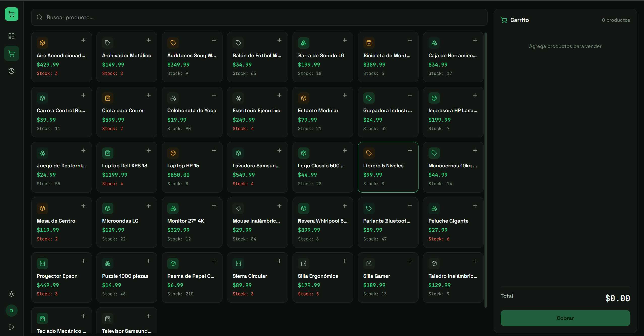Add Escritorio Ejecutivo via plus icon
The width and height of the screenshot is (644, 336).
pyautogui.click(x=279, y=95)
